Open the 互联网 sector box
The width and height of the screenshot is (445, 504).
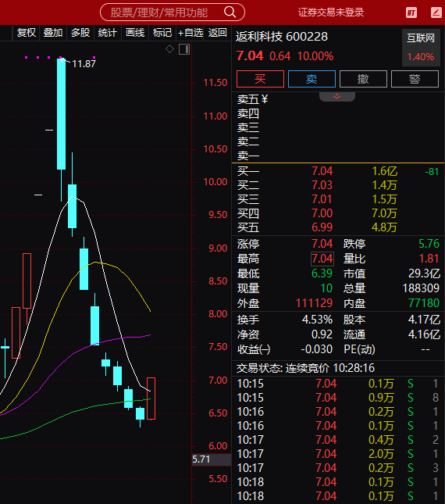coord(421,47)
